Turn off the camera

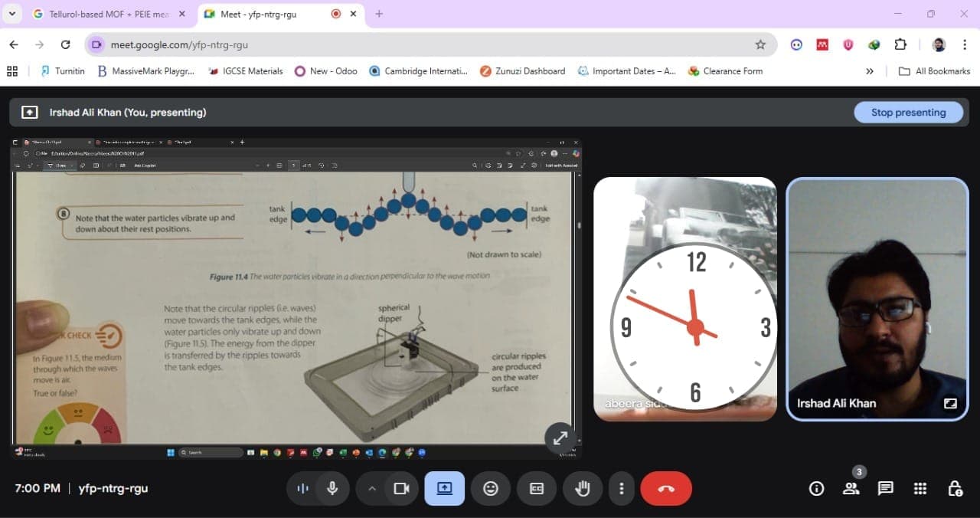(401, 488)
